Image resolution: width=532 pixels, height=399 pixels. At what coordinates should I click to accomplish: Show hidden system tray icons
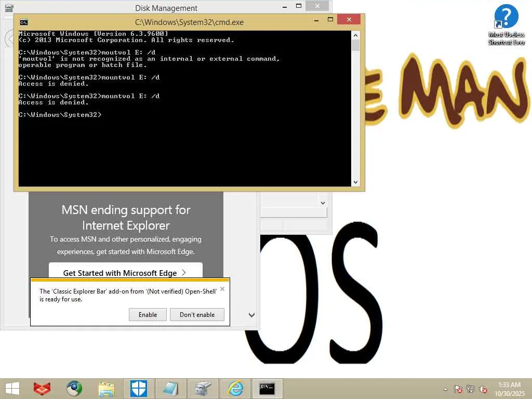point(445,389)
